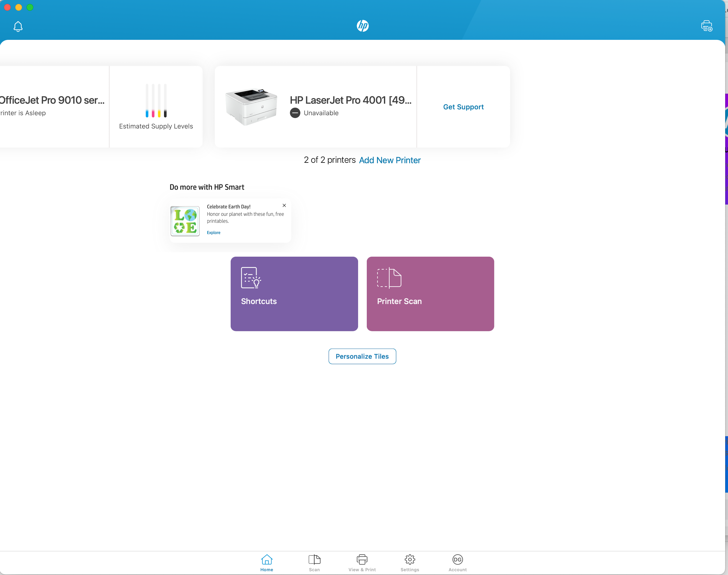Click the Explore link
This screenshot has height=575, width=728.
[214, 233]
